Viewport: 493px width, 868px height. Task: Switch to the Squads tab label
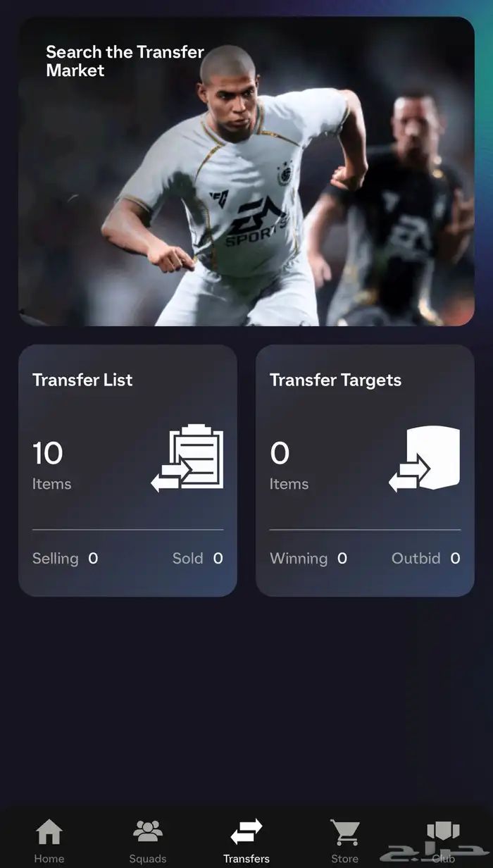coord(148,859)
